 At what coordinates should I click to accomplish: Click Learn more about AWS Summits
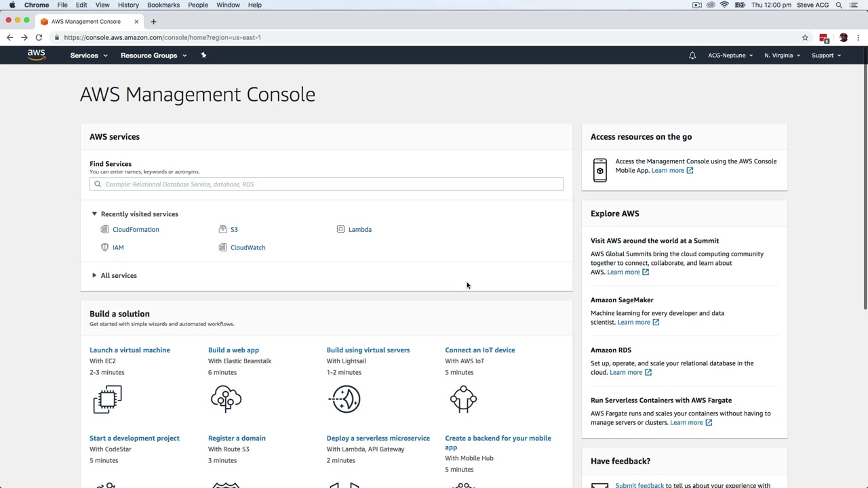tap(628, 272)
